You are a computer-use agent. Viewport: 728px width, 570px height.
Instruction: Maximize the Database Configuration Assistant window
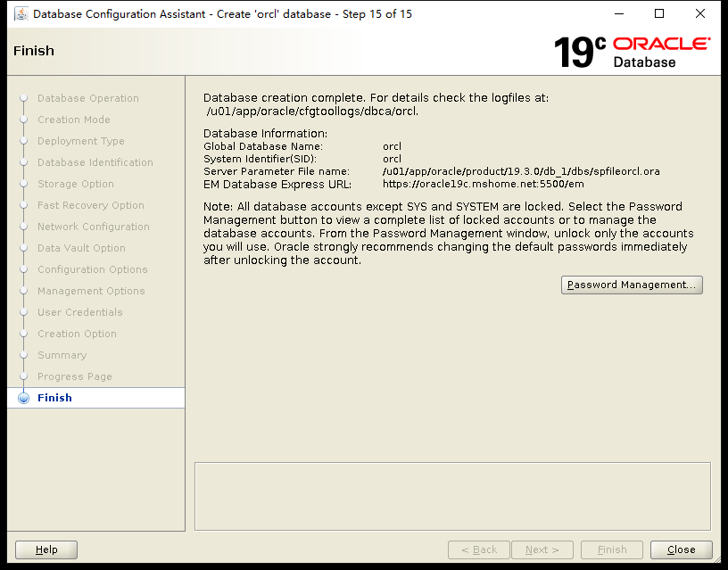[658, 13]
